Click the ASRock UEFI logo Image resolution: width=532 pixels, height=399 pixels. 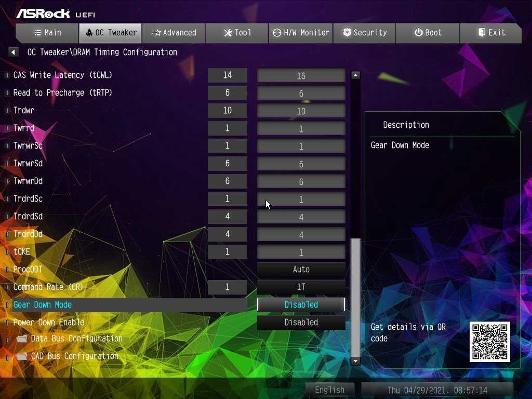tap(55, 14)
